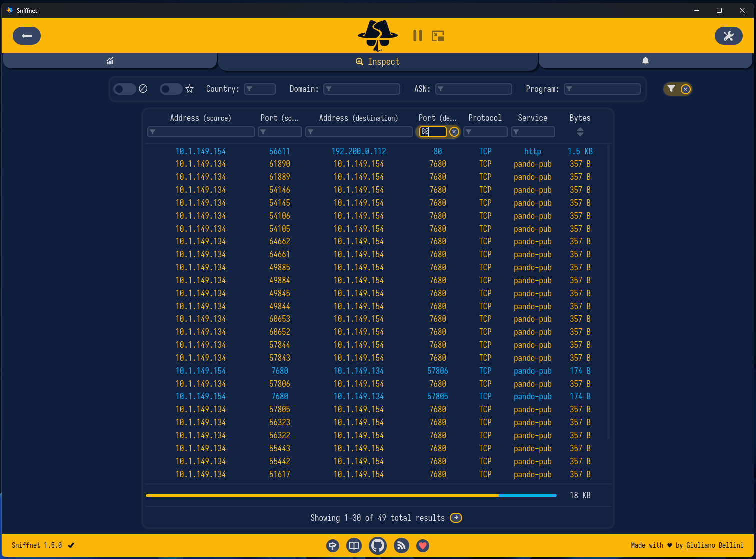
Task: Click the vertical scrollbar of the connections list
Action: [x=608, y=292]
